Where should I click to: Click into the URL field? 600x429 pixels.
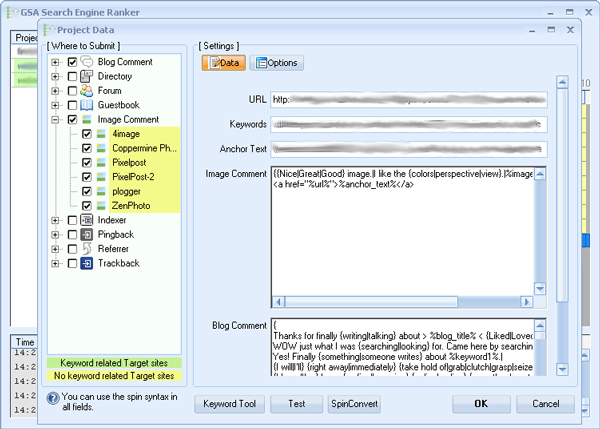pos(409,100)
